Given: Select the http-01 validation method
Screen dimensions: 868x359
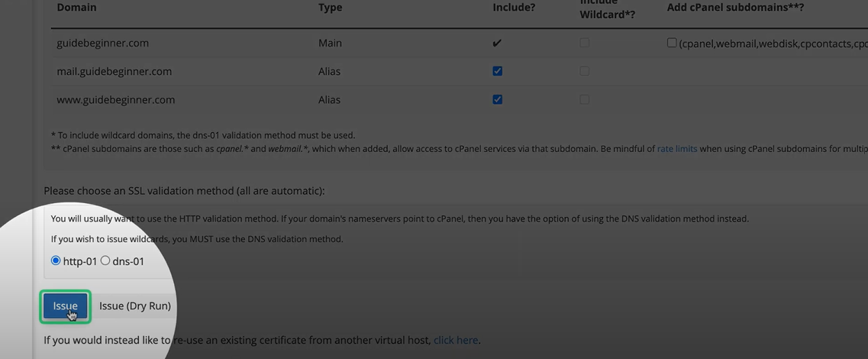Looking at the screenshot, I should (x=56, y=260).
